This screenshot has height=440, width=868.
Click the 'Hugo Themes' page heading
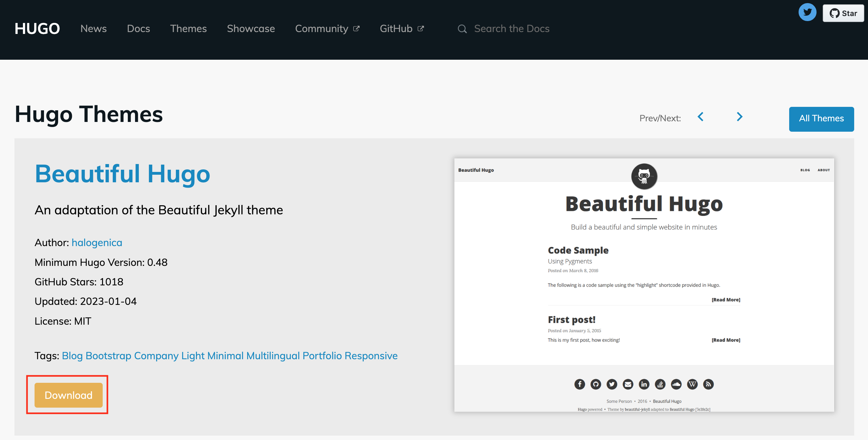pos(89,114)
